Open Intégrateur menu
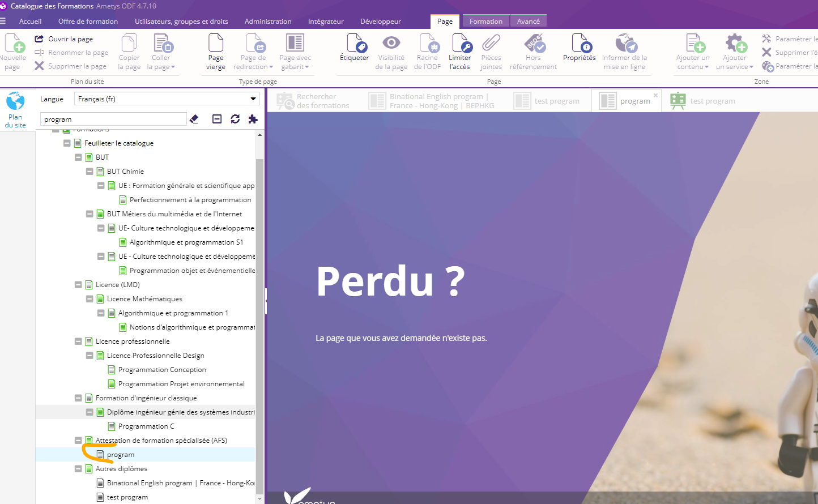This screenshot has width=818, height=504. 326,22
